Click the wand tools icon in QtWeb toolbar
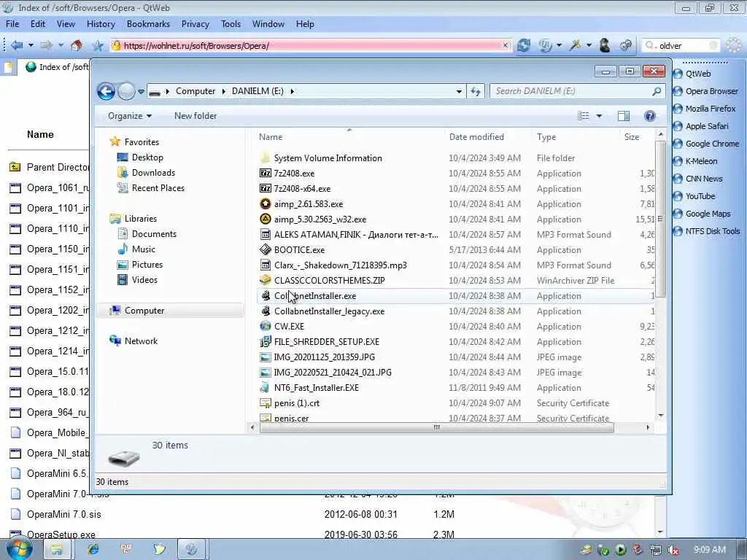 coord(576,45)
